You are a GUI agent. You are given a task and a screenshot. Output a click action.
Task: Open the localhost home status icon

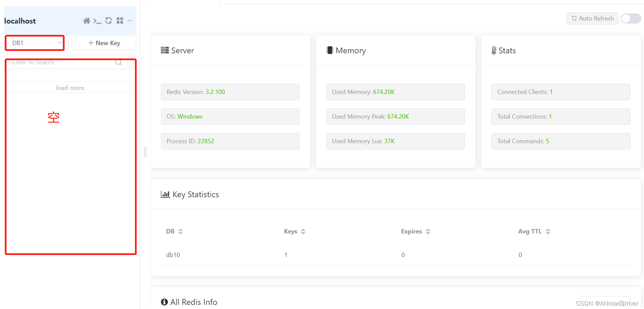87,21
